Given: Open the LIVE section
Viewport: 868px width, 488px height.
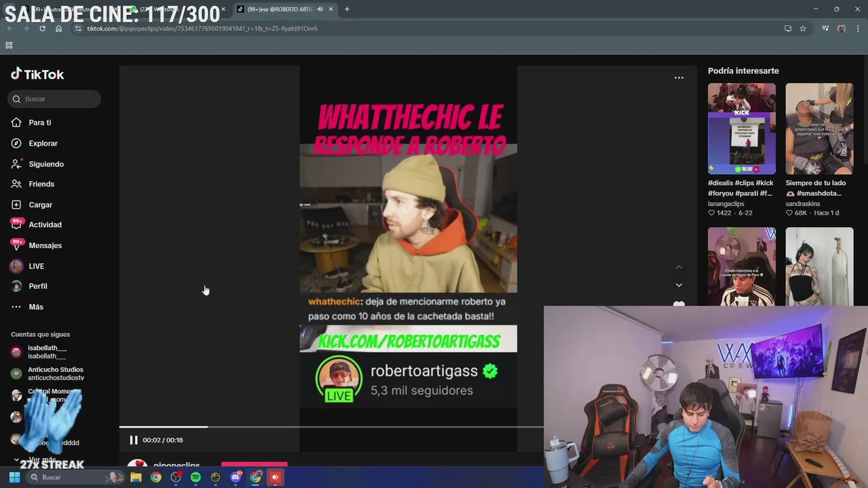Looking at the screenshot, I should coord(36,266).
